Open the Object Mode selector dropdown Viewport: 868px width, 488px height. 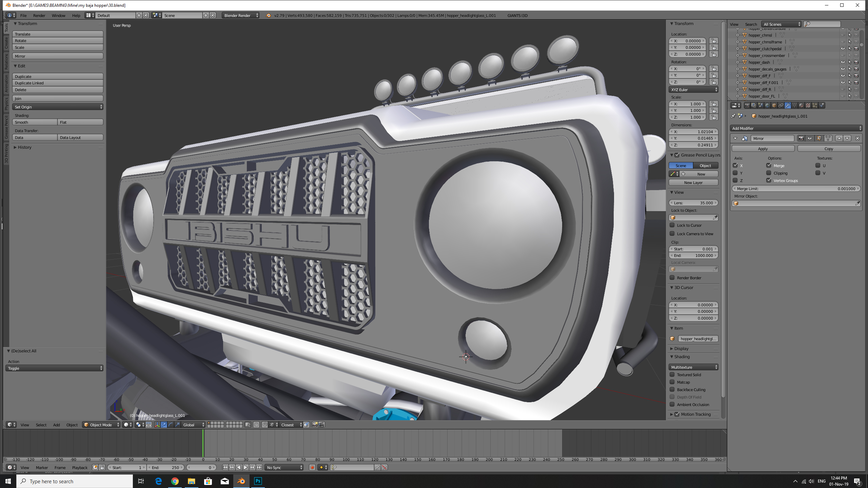click(x=101, y=425)
